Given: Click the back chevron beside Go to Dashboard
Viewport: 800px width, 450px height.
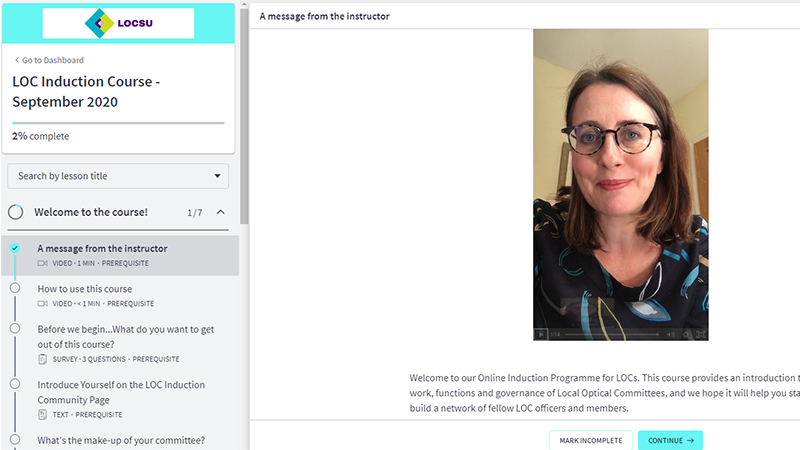Looking at the screenshot, I should [17, 60].
